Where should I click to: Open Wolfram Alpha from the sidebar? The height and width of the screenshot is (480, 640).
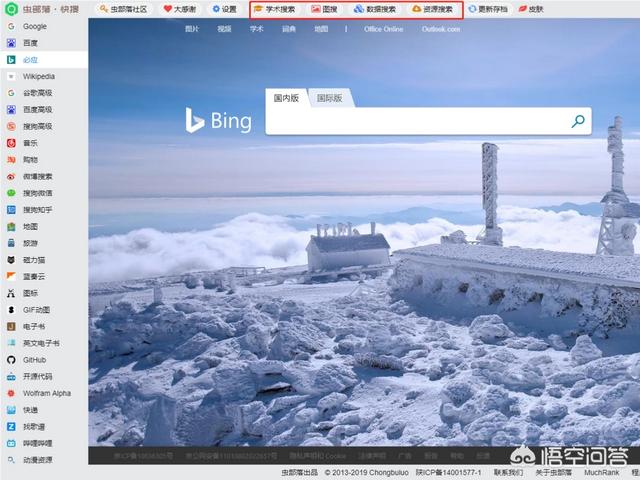(46, 393)
